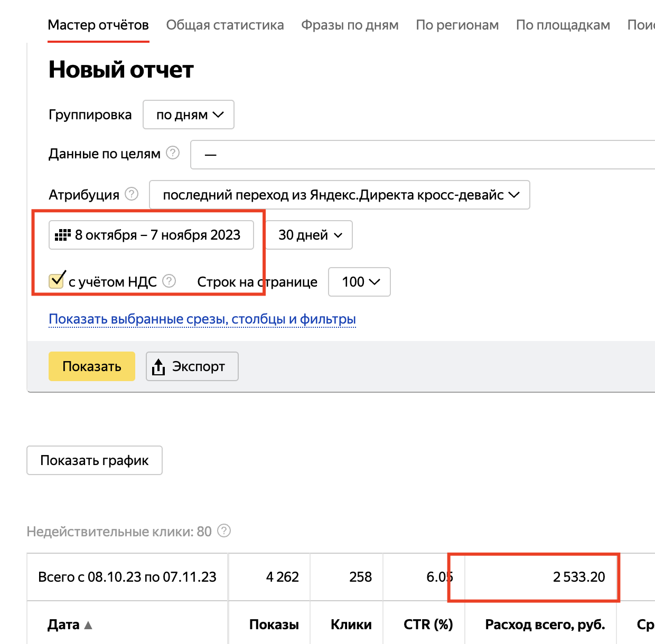Sort by Дата column arrow
This screenshot has height=644, width=655.
[x=88, y=625]
